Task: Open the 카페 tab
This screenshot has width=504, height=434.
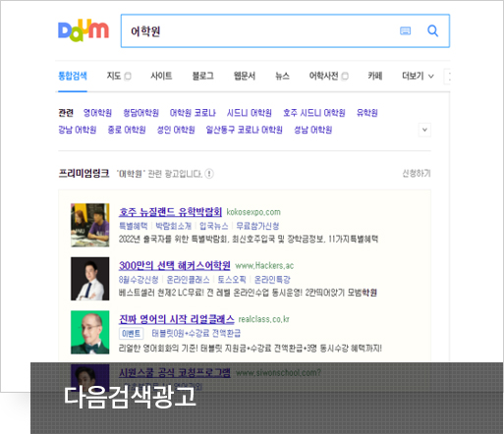Action: pos(375,76)
